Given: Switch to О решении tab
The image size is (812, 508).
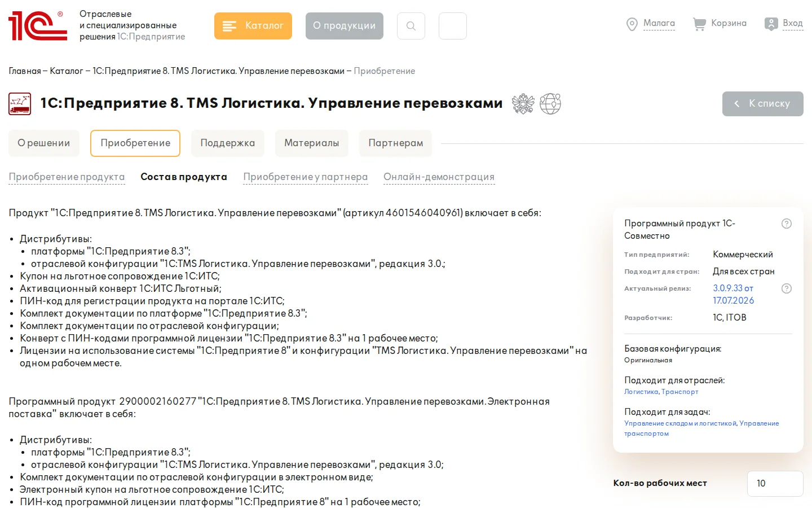Looking at the screenshot, I should [x=44, y=143].
